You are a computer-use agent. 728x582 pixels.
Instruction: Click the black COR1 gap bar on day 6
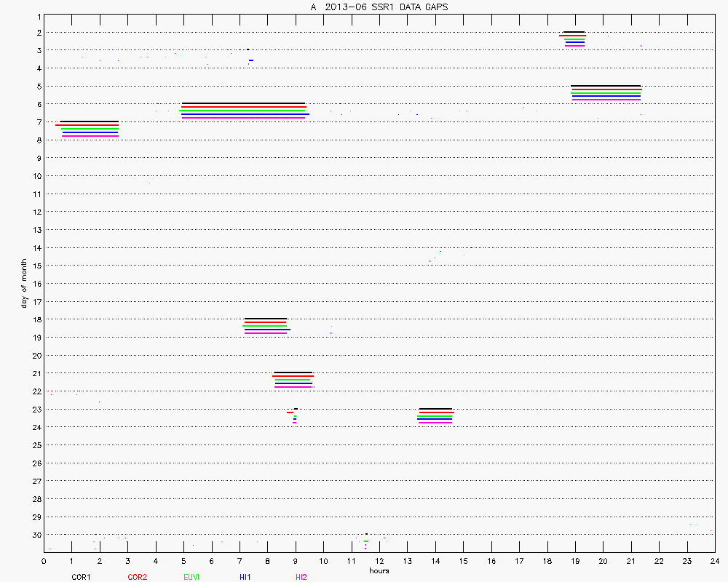[243, 103]
